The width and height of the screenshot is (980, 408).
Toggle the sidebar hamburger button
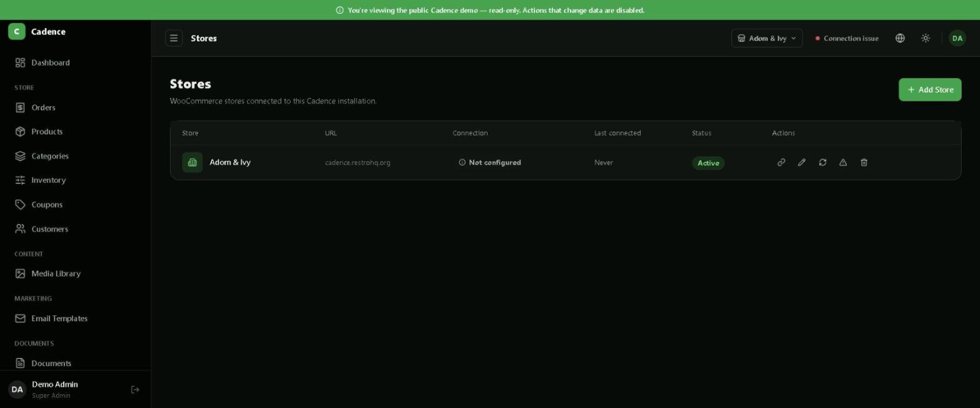174,38
